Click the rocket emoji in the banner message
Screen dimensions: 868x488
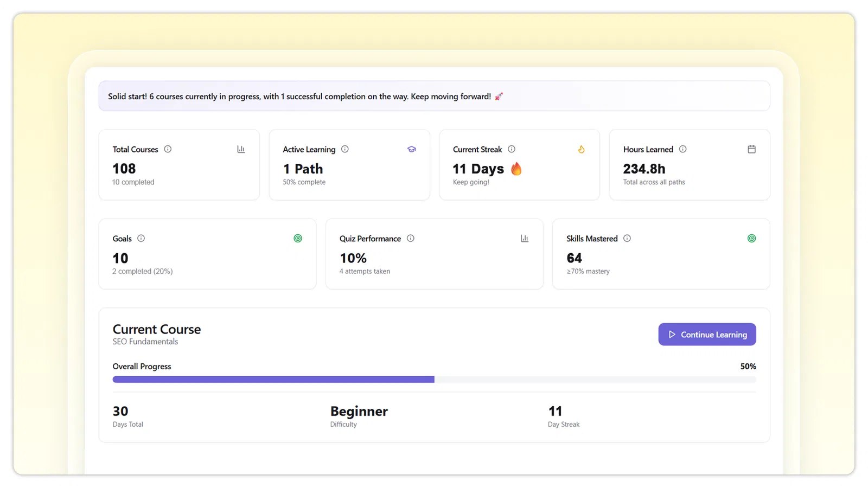coord(499,97)
